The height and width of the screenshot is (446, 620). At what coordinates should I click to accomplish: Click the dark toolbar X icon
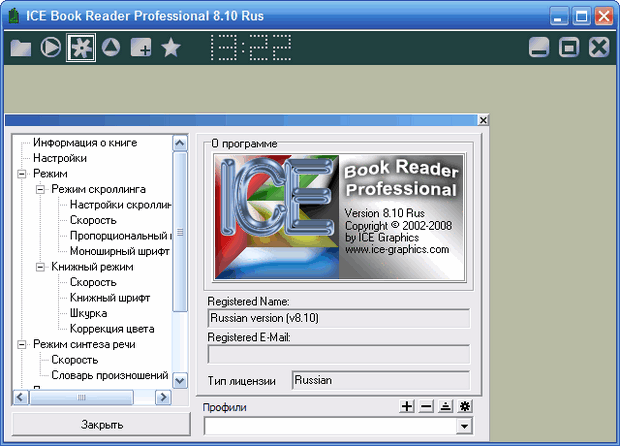click(x=599, y=47)
